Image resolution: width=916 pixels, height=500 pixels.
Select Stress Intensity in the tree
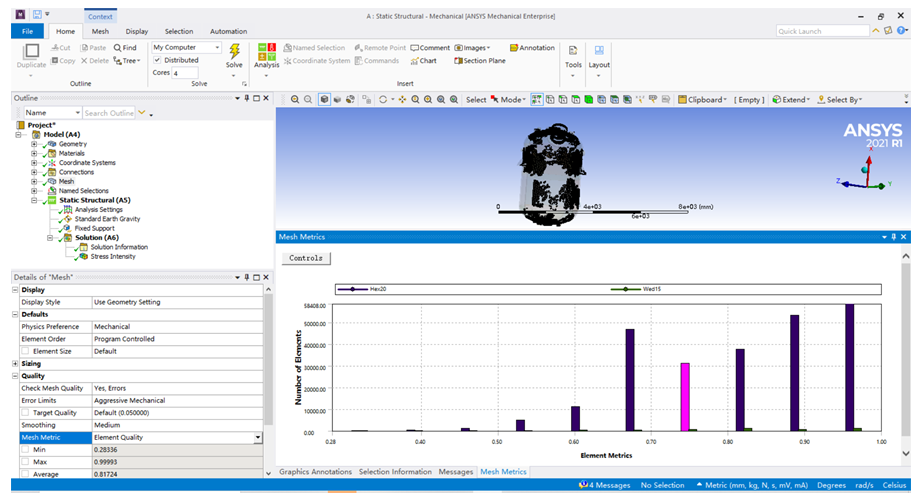[x=113, y=256]
